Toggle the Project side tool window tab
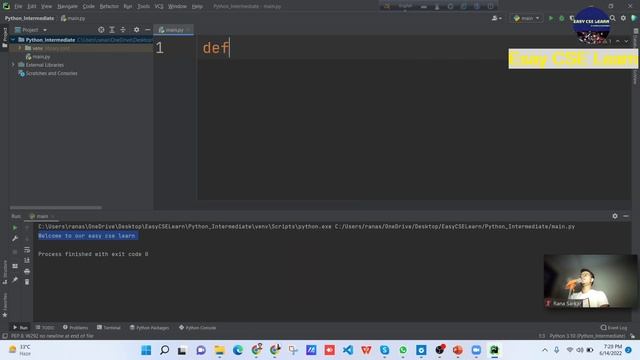 point(5,38)
